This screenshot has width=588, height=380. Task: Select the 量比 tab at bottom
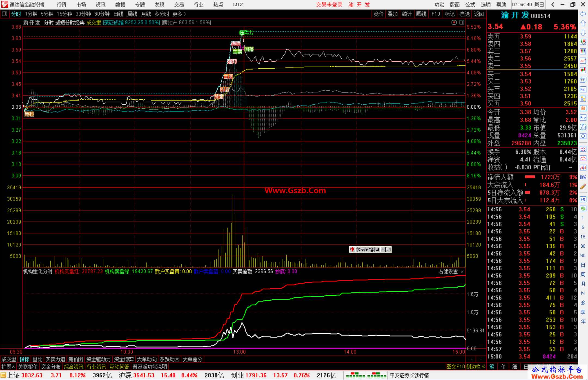pyautogui.click(x=37, y=360)
